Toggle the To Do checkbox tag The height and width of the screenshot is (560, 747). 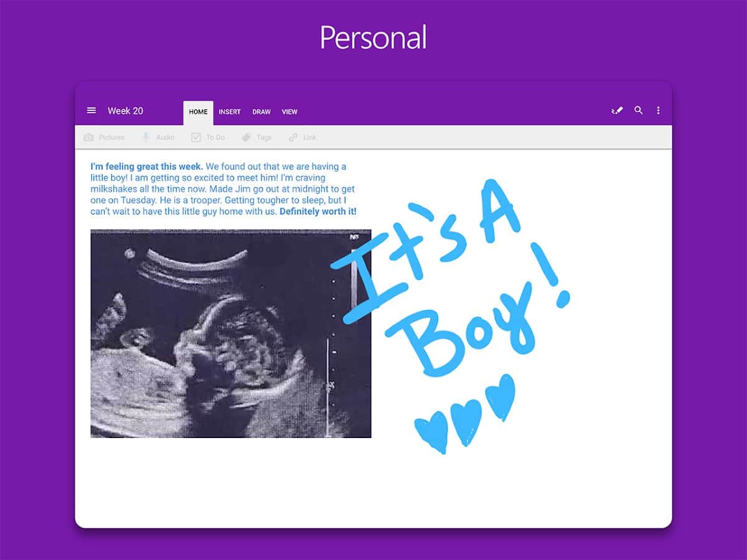[x=195, y=138]
